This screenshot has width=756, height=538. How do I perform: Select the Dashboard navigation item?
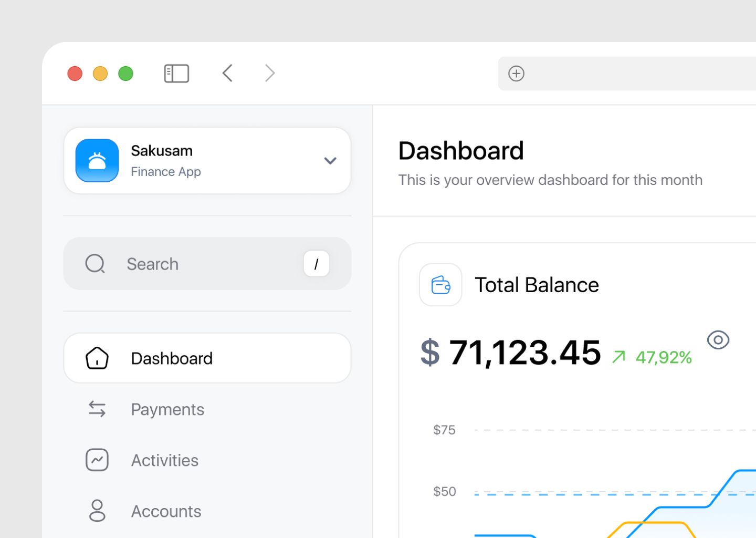point(172,358)
